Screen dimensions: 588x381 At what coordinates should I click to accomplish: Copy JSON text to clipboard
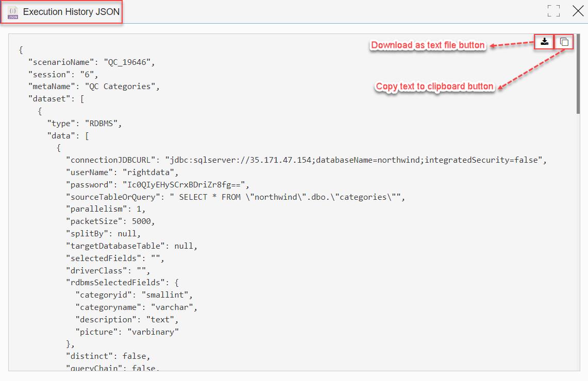point(564,42)
